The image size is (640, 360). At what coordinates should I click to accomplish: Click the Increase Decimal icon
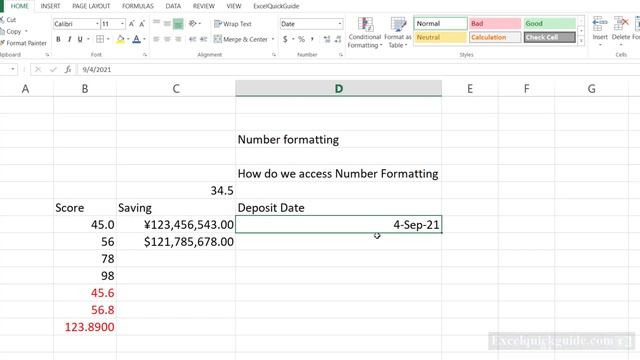tap(327, 39)
